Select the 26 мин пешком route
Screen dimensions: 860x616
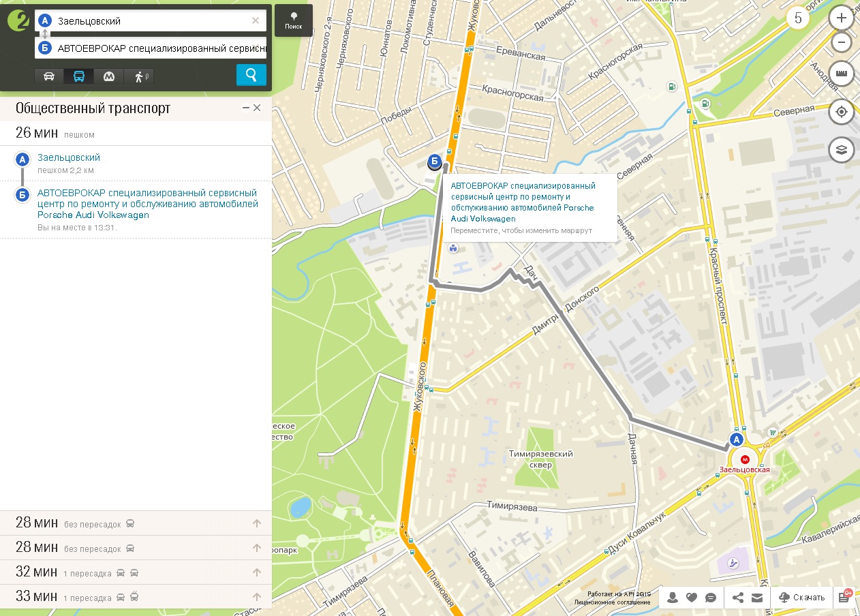click(x=136, y=133)
